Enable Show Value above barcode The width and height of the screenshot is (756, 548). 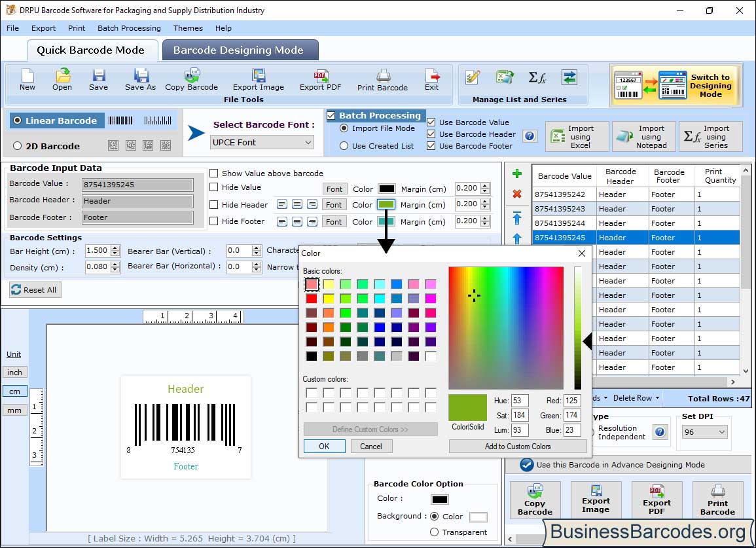[214, 174]
